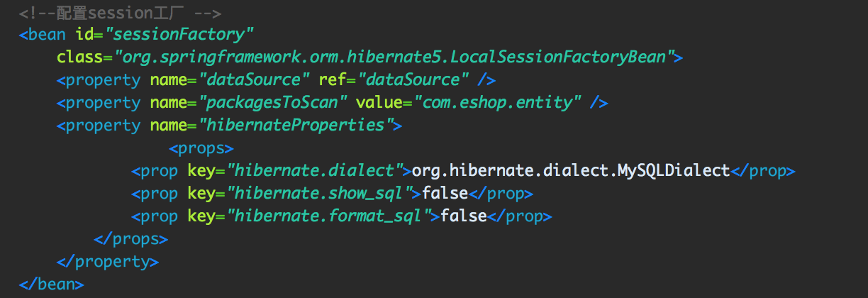The width and height of the screenshot is (868, 298).
Task: Click the "hibernateProperties" name value
Action: tap(295, 126)
